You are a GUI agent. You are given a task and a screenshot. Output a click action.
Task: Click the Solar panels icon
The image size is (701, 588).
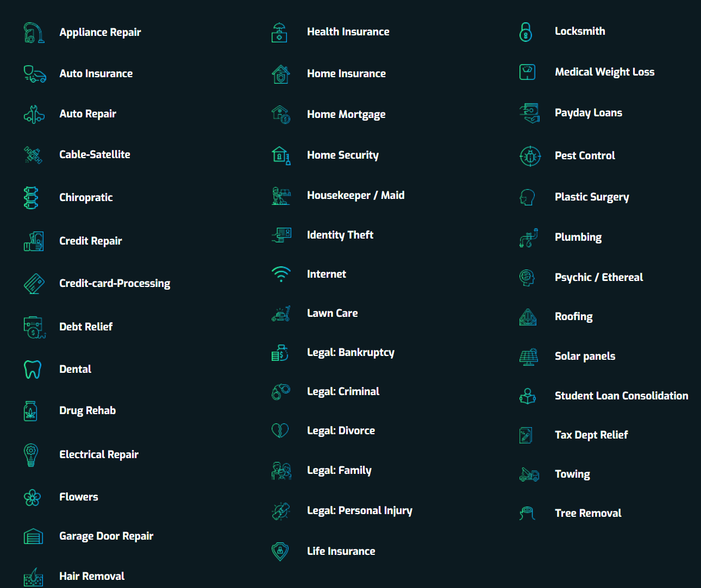click(529, 357)
